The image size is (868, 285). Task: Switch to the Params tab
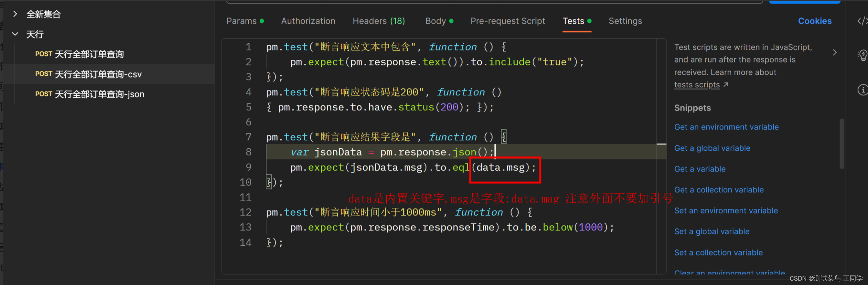(x=245, y=21)
